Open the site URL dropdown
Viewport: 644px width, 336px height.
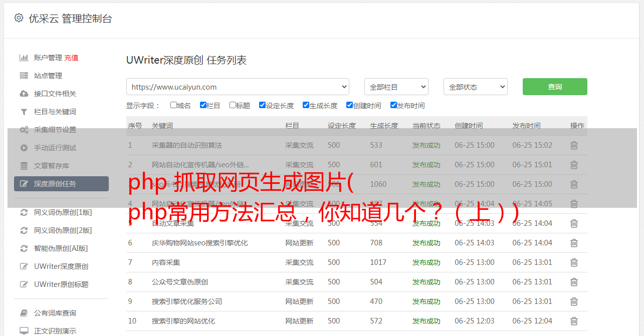click(238, 87)
